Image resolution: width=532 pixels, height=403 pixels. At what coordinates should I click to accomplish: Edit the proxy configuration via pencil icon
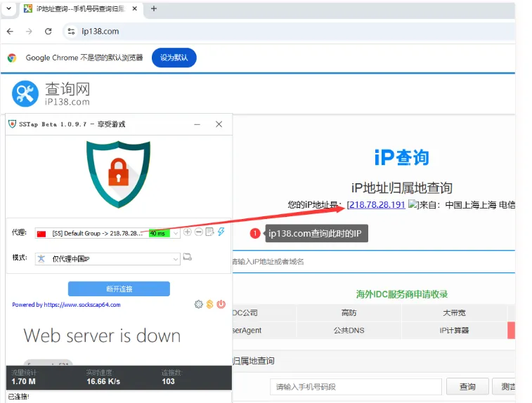click(210, 232)
